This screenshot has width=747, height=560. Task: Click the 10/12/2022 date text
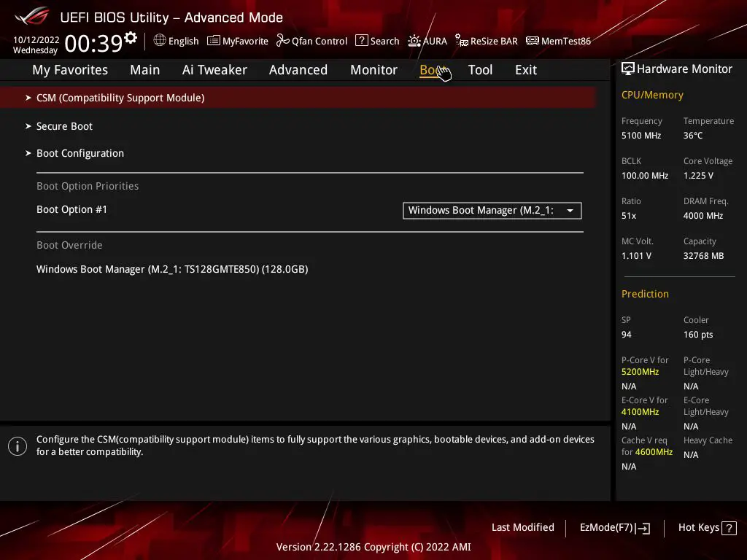(36, 39)
